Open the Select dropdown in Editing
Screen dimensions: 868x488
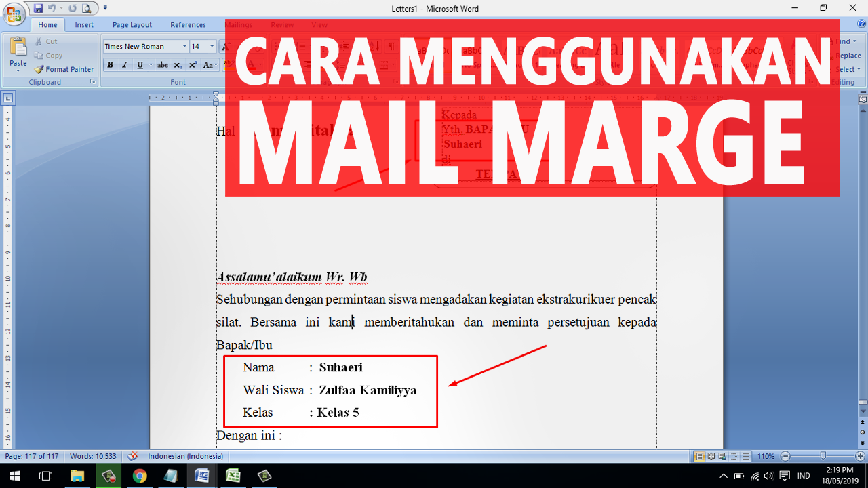click(x=847, y=69)
